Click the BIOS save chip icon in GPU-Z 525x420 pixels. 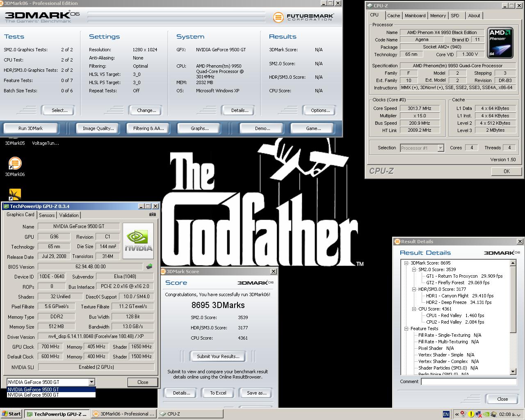[x=149, y=267]
